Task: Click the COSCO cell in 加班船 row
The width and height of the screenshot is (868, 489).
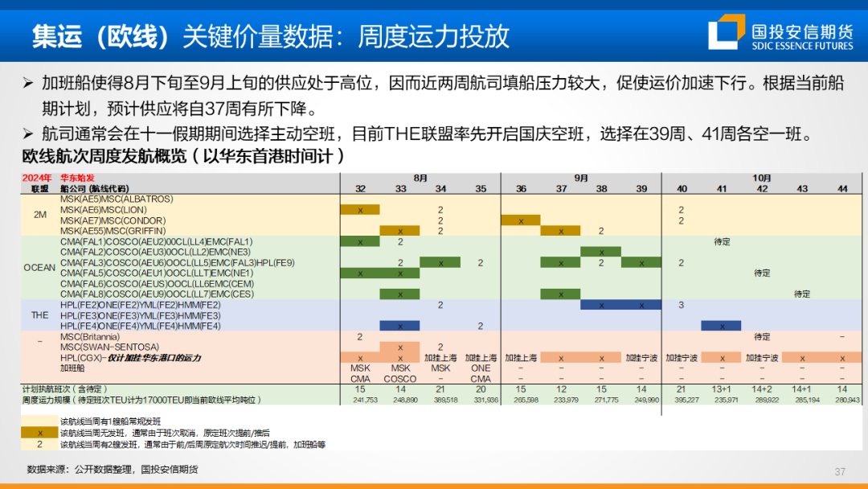Action: point(400,380)
